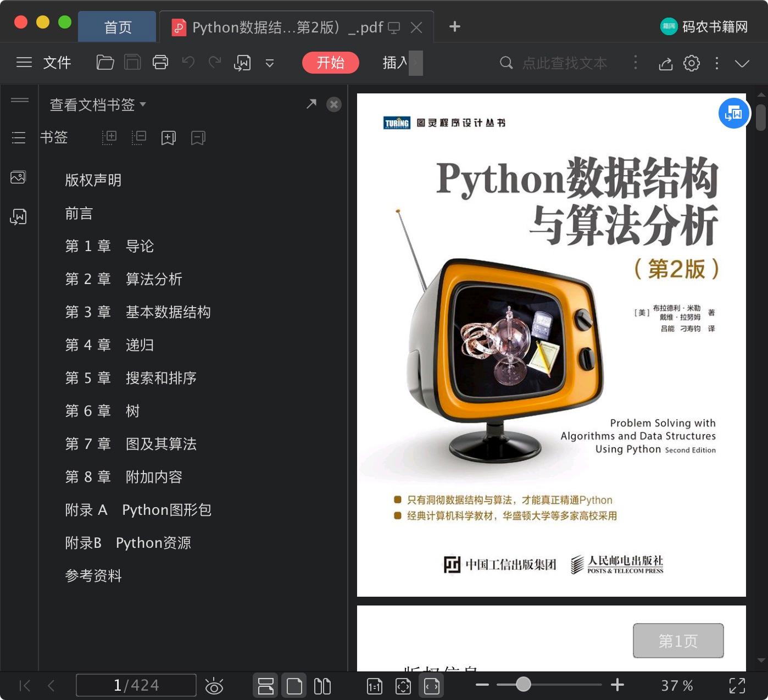Open the 版权声明 bookmark

click(93, 180)
